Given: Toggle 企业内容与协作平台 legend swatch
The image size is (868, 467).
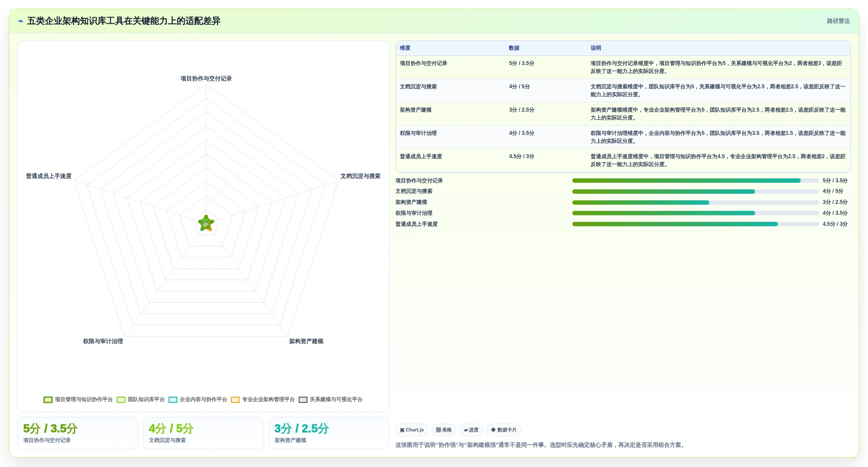Looking at the screenshot, I should tap(173, 400).
